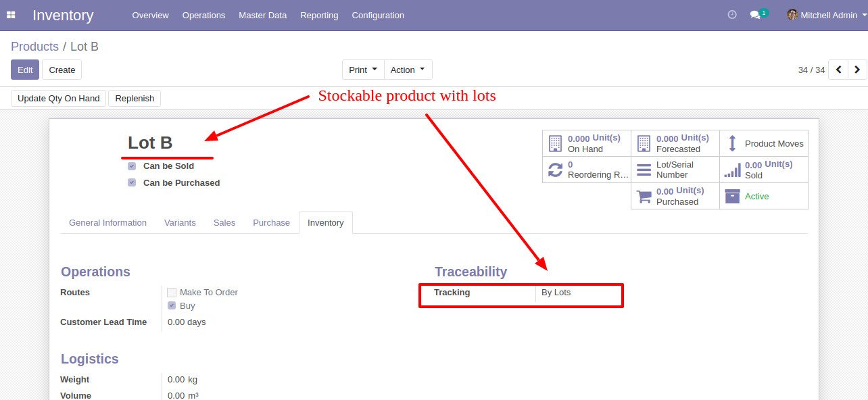Image resolution: width=868 pixels, height=400 pixels.
Task: Toggle the Can be Purchased checkbox
Action: [132, 183]
